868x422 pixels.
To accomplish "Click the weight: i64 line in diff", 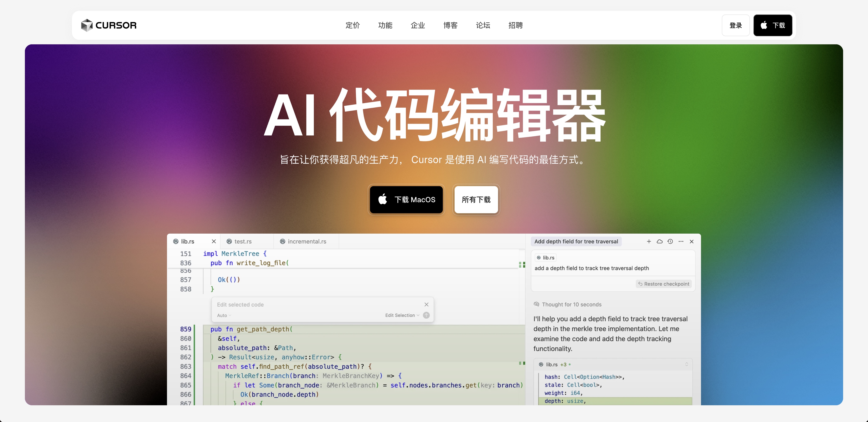I will [563, 393].
